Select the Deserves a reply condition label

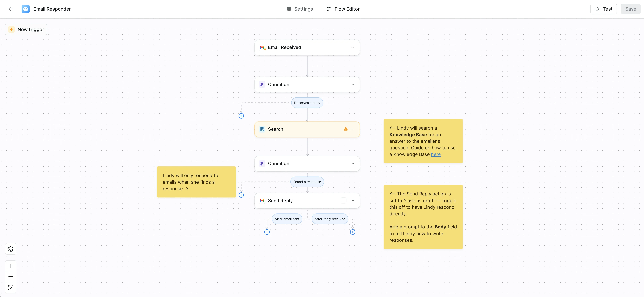pos(307,103)
